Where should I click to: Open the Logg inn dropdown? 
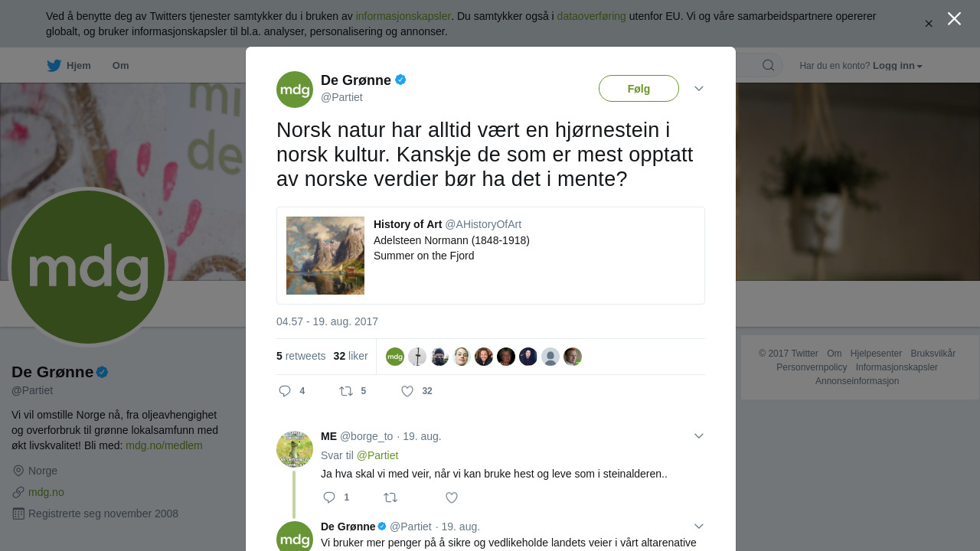point(897,66)
